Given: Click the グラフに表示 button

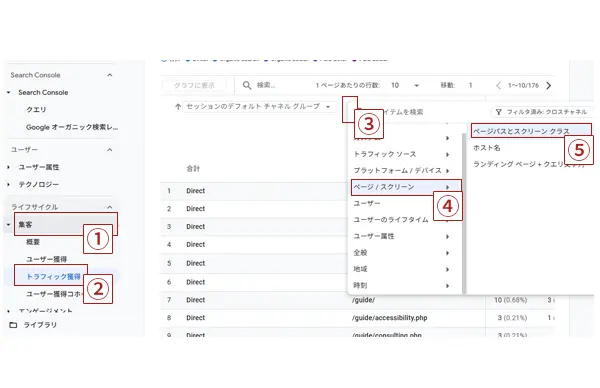Looking at the screenshot, I should click(x=194, y=85).
